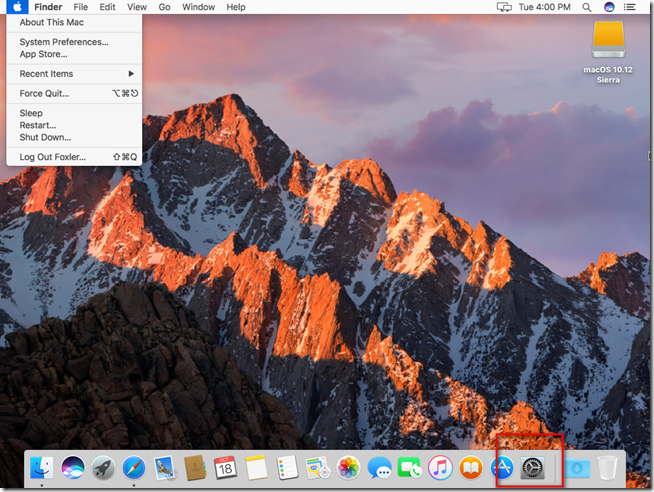Choose App Store... from Apple menu
The height and width of the screenshot is (492, 654).
pos(74,54)
